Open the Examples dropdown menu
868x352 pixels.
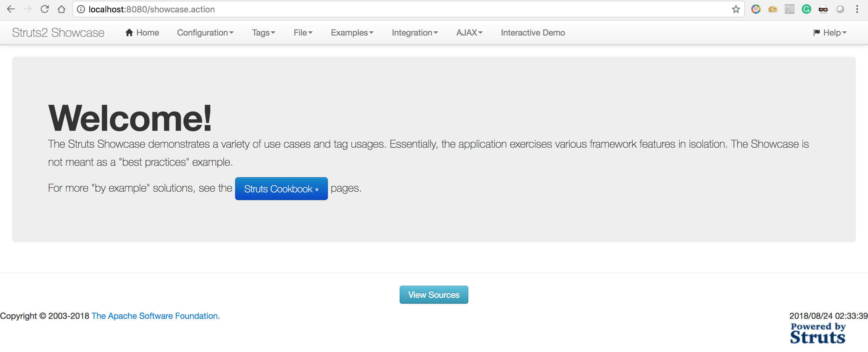click(x=352, y=33)
